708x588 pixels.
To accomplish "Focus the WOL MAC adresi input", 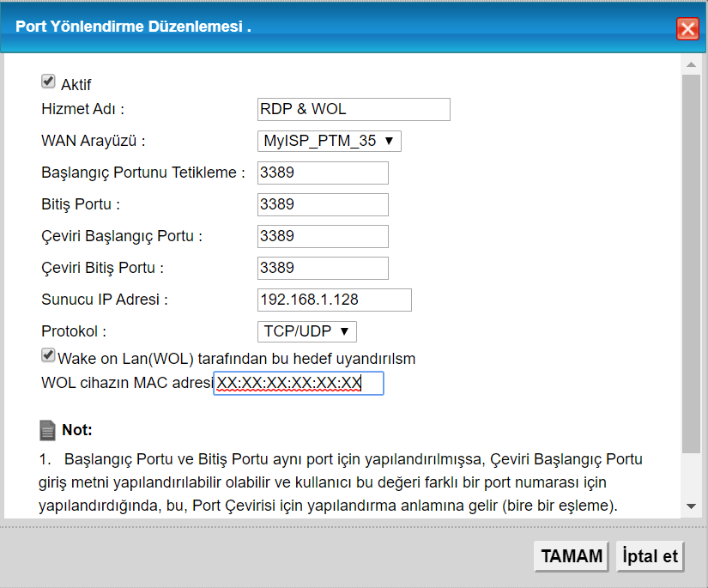I will [298, 384].
